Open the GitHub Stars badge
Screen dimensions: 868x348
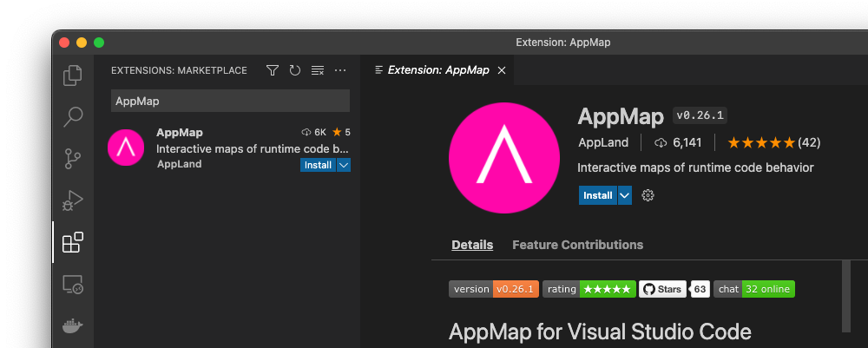click(x=662, y=289)
